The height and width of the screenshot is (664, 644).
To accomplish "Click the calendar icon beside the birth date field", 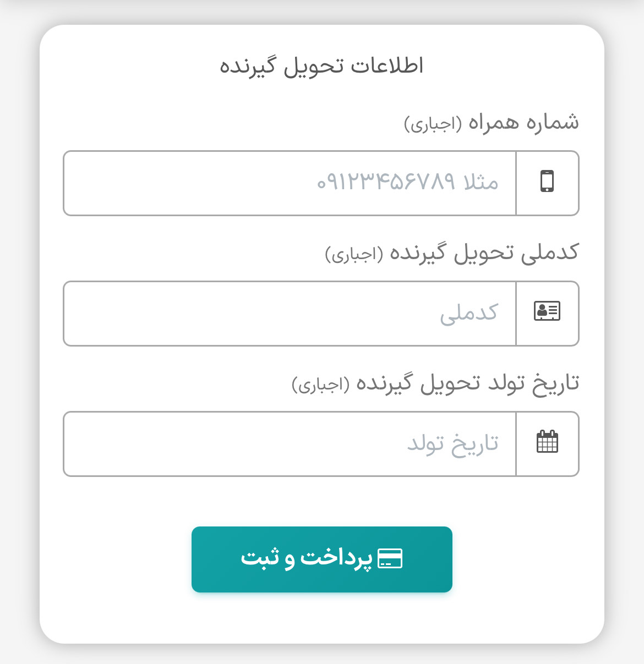I will [x=548, y=443].
